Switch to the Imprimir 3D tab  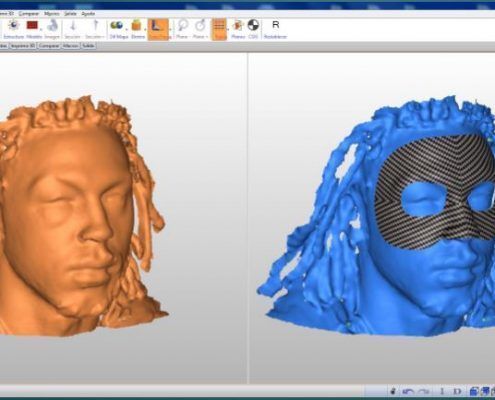pos(23,46)
